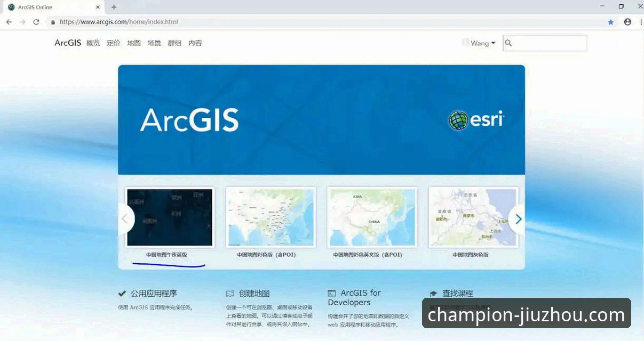Open the 中国地图彩色版 (含POI) thumbnail

click(x=271, y=217)
